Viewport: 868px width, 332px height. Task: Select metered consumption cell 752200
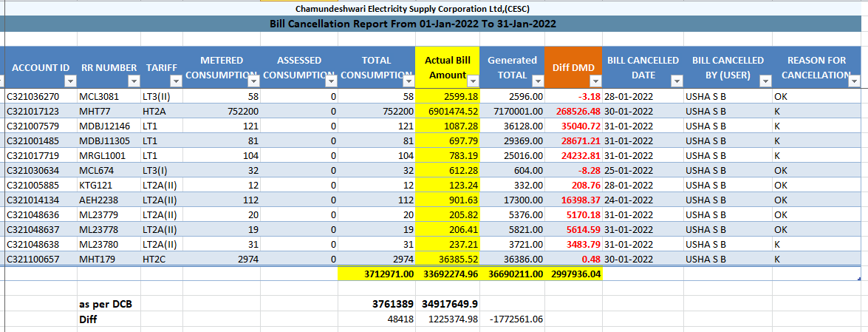222,111
